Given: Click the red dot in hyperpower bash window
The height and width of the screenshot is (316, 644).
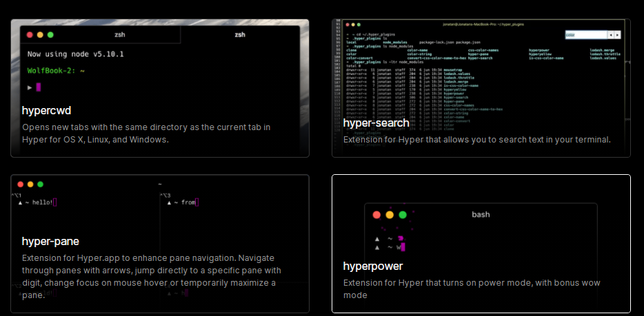Looking at the screenshot, I should (376, 215).
